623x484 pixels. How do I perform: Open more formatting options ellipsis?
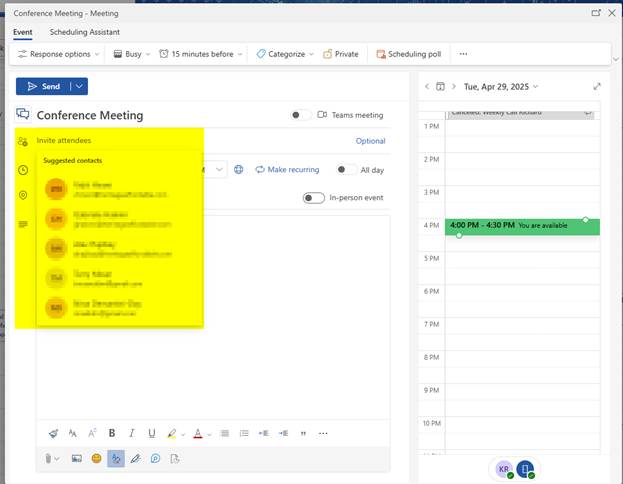coord(323,433)
